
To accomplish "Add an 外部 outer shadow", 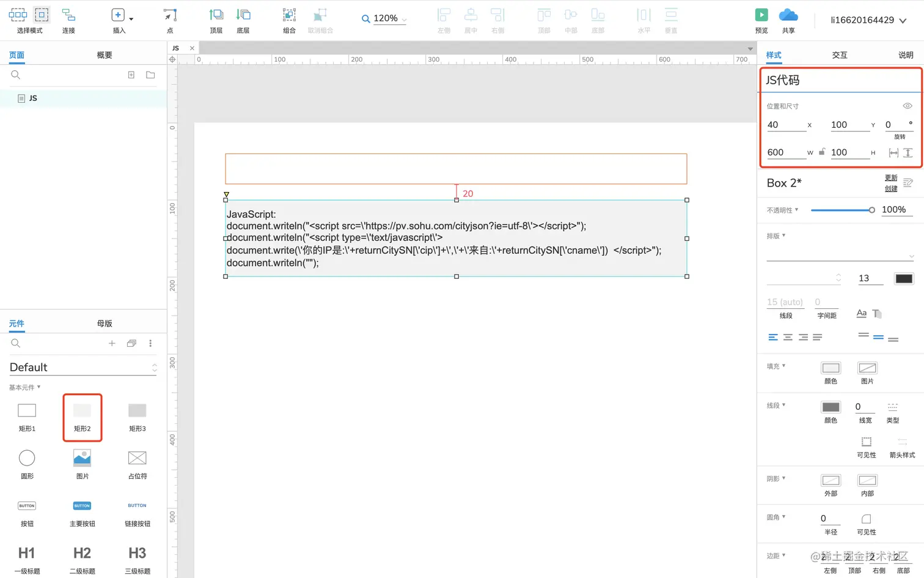I will (x=831, y=480).
